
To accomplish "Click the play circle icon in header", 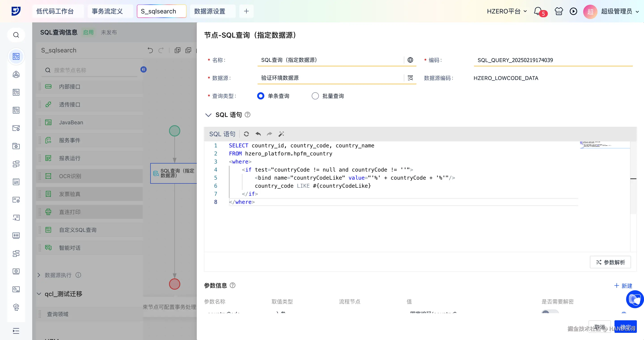I will click(573, 11).
